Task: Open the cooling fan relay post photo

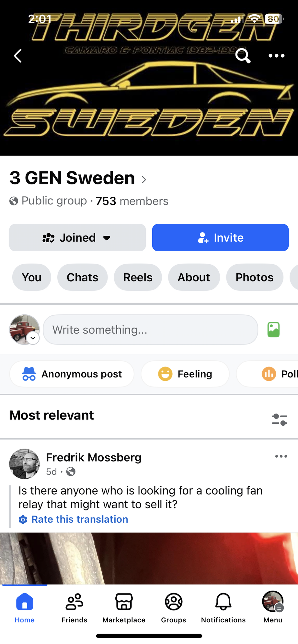Action: tap(149, 558)
